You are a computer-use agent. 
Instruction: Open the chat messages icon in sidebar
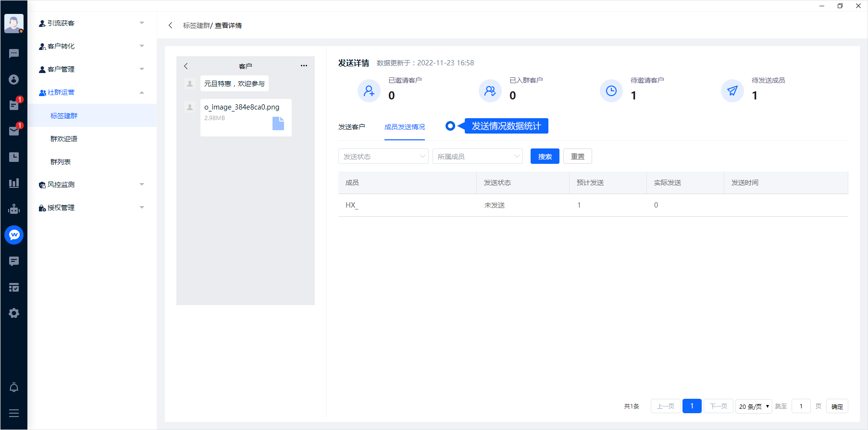click(x=14, y=53)
